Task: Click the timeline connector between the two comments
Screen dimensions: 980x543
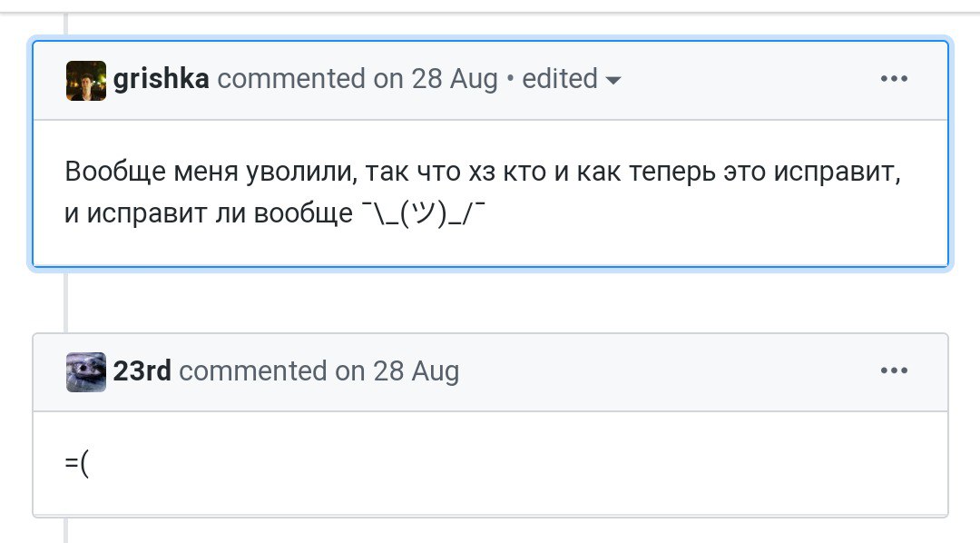Action: coord(65,300)
